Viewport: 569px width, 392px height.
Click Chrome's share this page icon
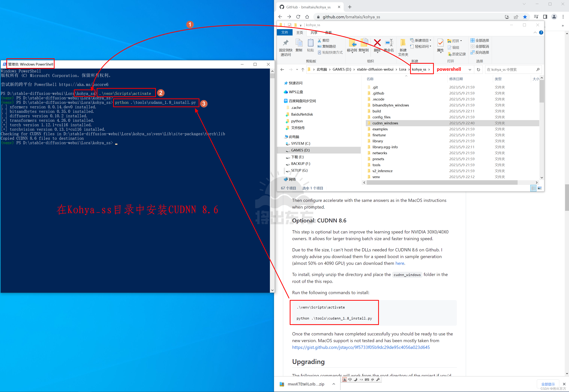(516, 17)
